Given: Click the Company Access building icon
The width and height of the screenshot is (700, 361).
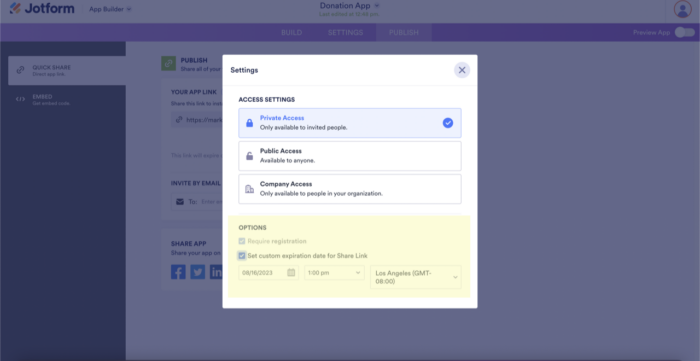Looking at the screenshot, I should 250,189.
